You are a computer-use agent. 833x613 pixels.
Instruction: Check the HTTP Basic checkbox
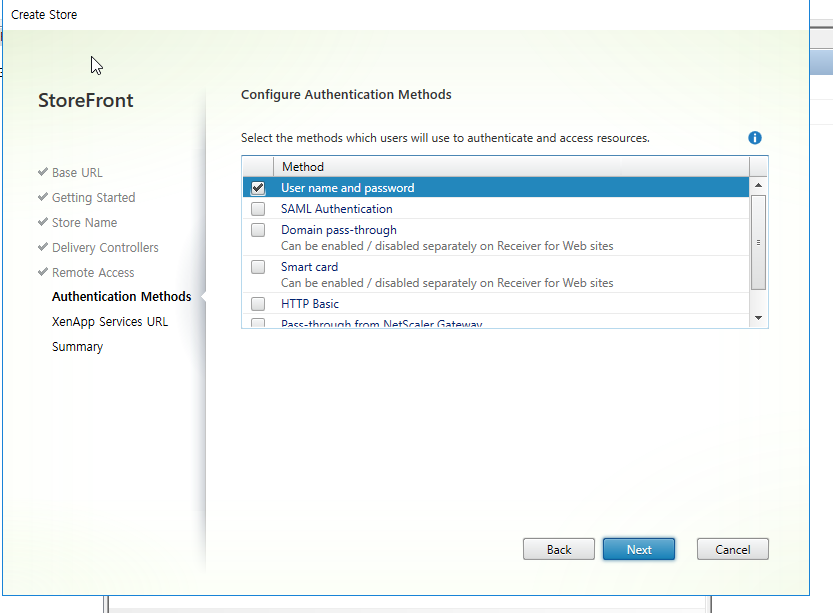258,304
